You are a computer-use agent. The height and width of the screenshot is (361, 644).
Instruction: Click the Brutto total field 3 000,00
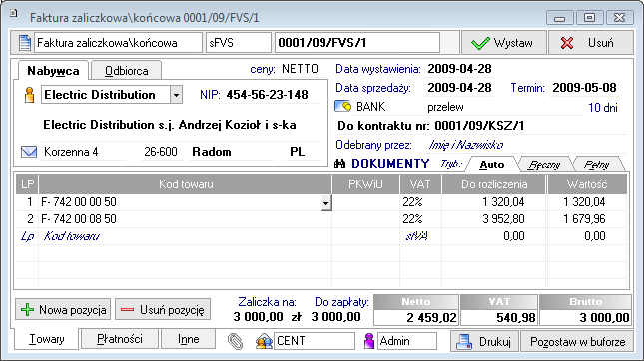pos(585,317)
